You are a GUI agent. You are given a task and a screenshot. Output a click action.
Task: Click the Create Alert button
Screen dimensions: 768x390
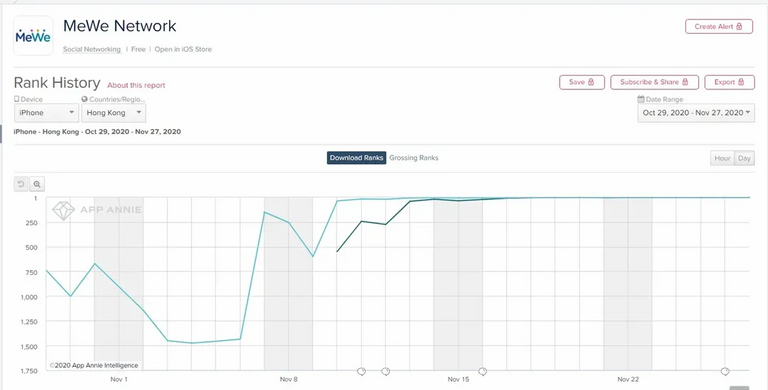pyautogui.click(x=719, y=26)
